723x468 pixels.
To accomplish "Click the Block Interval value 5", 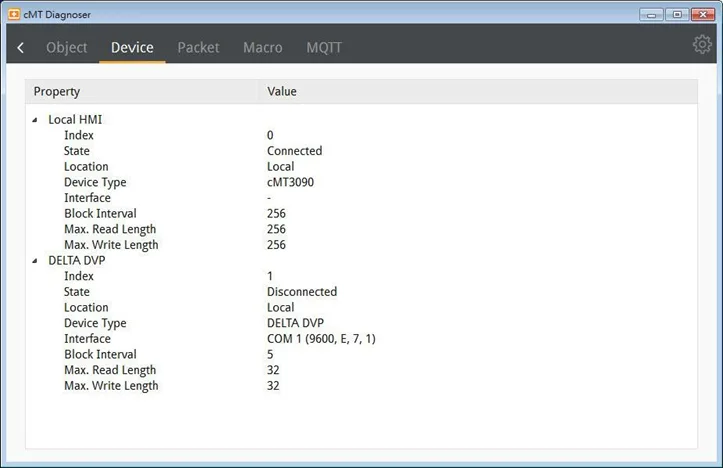I will pyautogui.click(x=270, y=355).
